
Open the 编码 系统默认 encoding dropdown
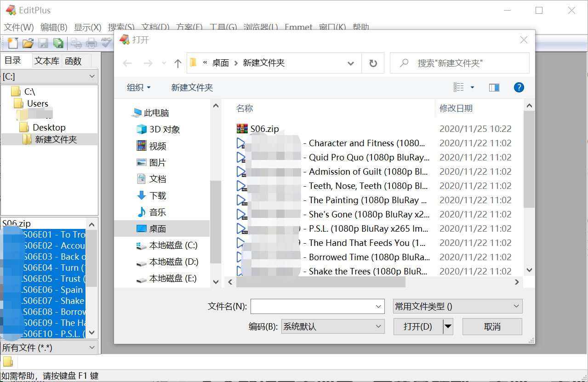click(x=332, y=326)
